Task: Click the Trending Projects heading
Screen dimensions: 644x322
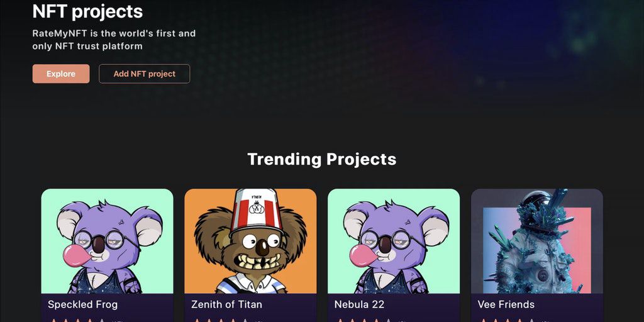Action: coord(322,159)
